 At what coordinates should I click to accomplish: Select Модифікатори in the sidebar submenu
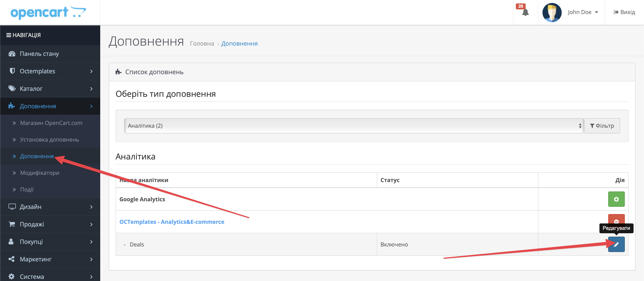(x=39, y=173)
